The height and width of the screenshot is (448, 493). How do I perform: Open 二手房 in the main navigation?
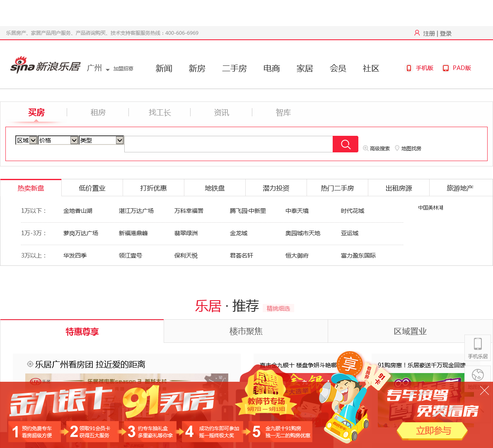(234, 68)
